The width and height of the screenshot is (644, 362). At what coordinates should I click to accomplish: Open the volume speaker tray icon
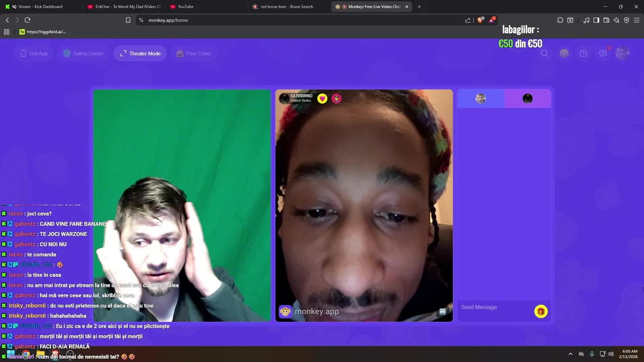click(x=611, y=354)
